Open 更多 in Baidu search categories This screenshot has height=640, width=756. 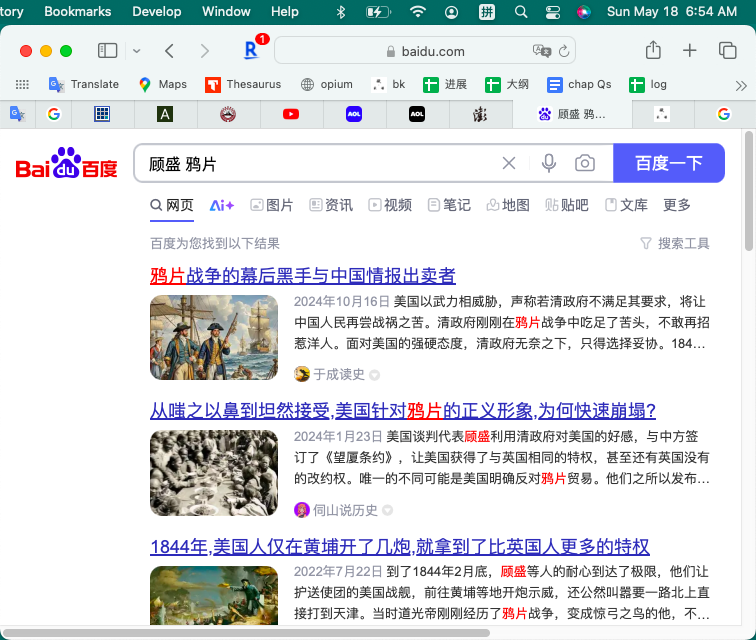(x=677, y=205)
